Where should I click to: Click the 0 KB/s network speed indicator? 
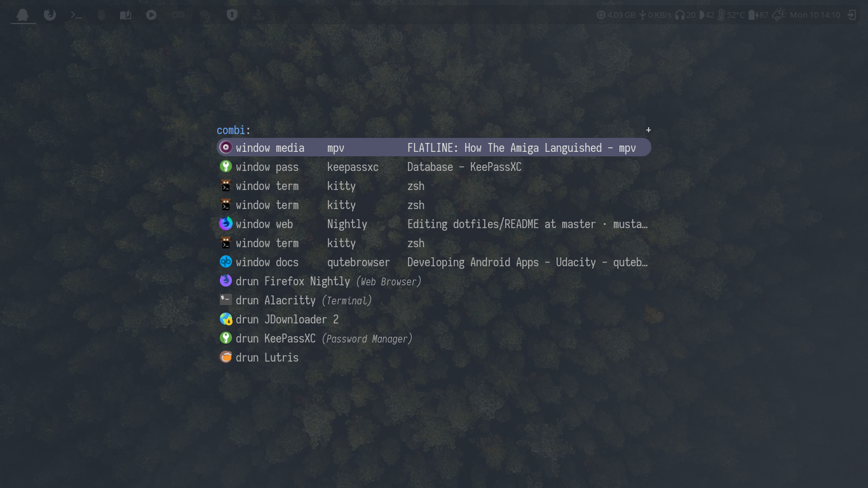[655, 15]
